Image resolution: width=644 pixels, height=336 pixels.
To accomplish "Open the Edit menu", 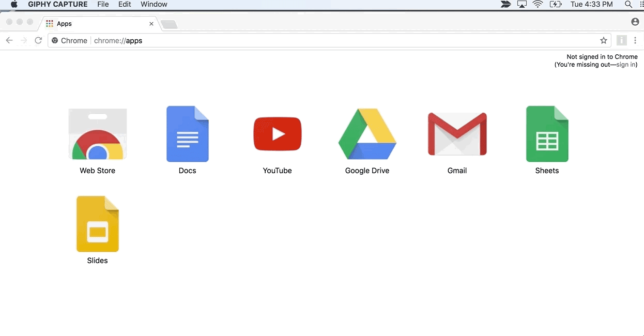I will pyautogui.click(x=125, y=4).
